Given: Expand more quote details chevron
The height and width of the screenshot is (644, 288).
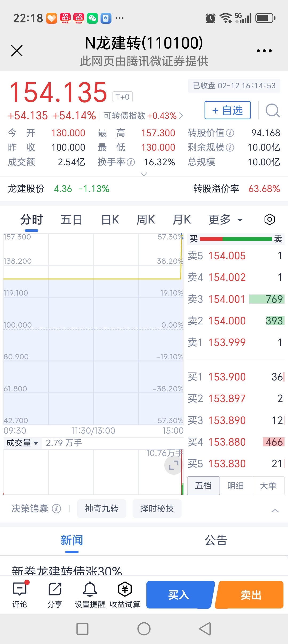Looking at the screenshot, I should pos(144,174).
